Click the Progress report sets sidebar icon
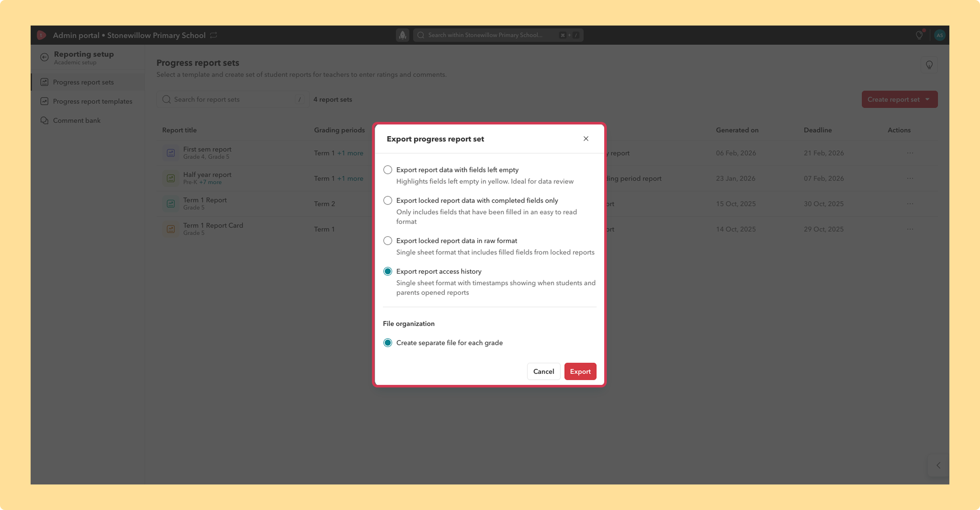The height and width of the screenshot is (510, 980). [45, 82]
